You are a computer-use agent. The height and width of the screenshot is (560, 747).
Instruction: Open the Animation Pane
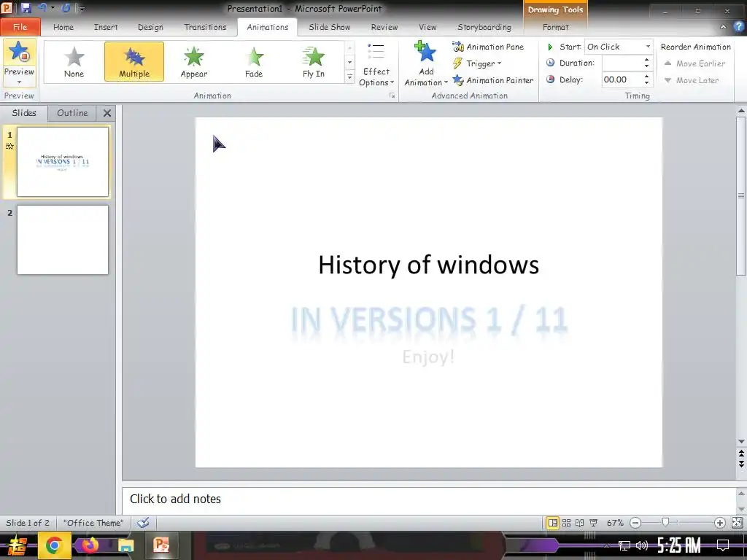click(x=488, y=47)
